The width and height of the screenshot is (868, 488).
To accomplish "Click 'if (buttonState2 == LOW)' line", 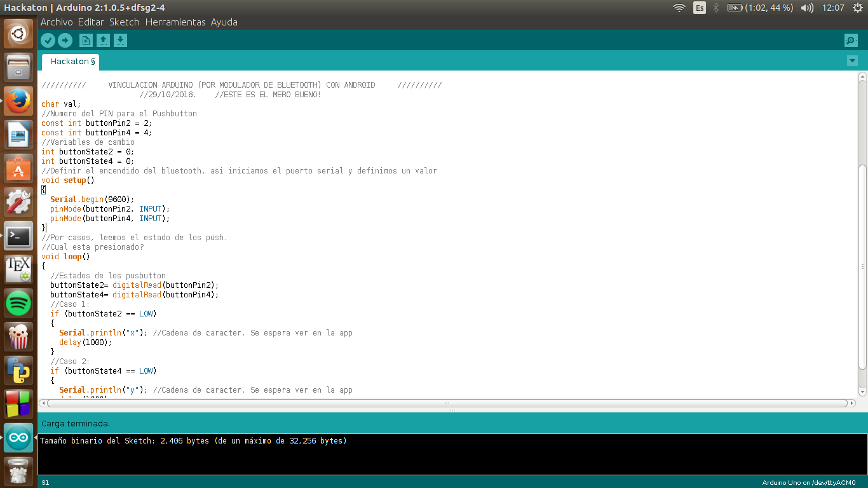I will (103, 314).
